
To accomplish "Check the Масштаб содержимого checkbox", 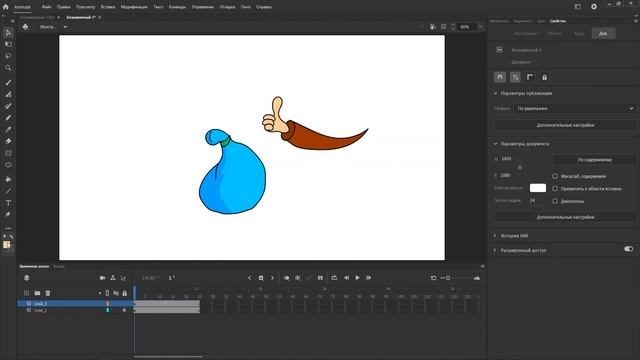I will coord(555,176).
